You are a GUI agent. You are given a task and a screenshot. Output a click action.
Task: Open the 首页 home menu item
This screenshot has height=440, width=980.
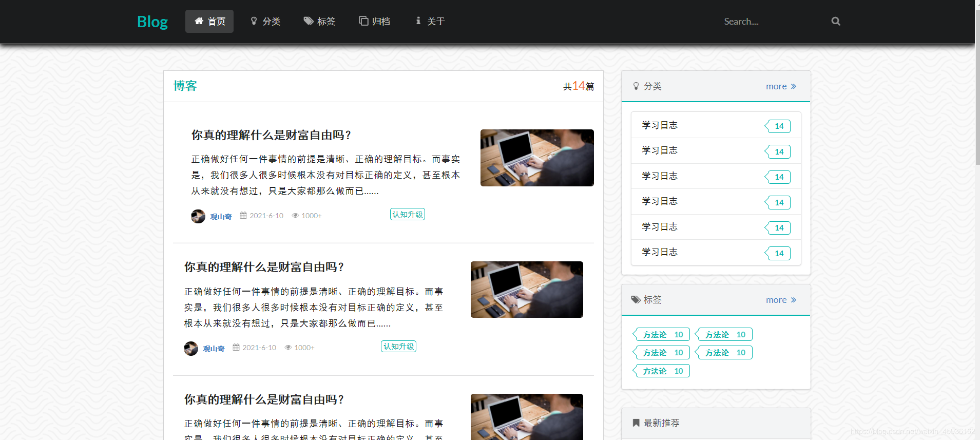pos(209,22)
